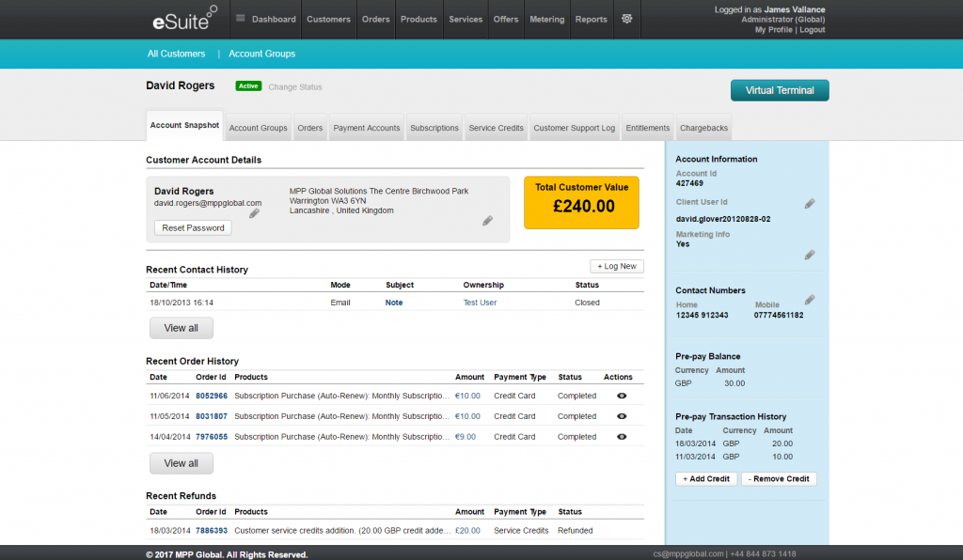Open the settings gear in top navigation
This screenshot has height=560, width=963.
click(x=627, y=19)
